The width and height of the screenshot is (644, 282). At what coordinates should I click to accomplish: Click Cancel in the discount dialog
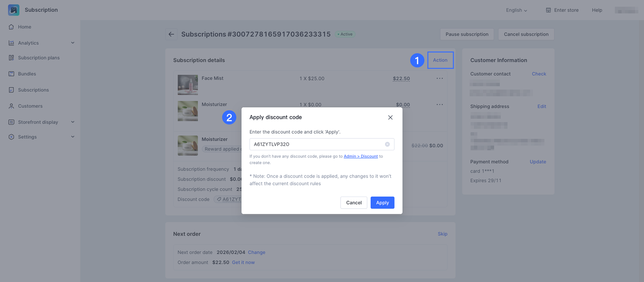click(x=354, y=203)
